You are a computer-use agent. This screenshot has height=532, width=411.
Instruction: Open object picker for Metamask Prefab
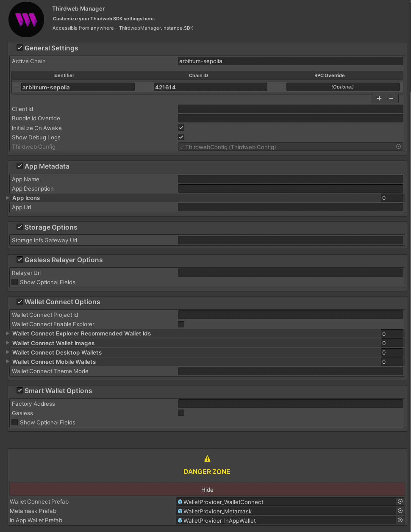coord(400,511)
